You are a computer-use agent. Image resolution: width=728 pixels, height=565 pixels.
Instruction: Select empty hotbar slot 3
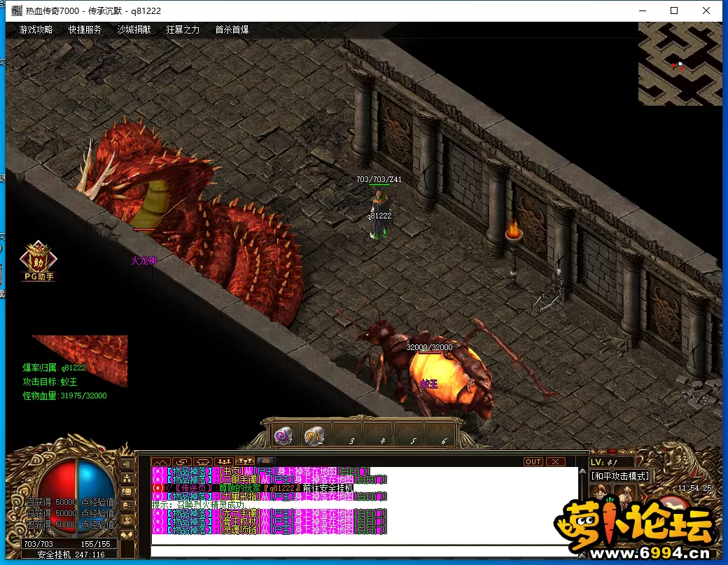coord(346,435)
